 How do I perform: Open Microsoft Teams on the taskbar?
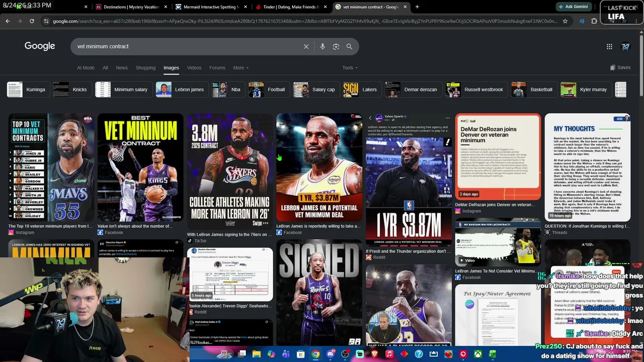[x=286, y=354]
